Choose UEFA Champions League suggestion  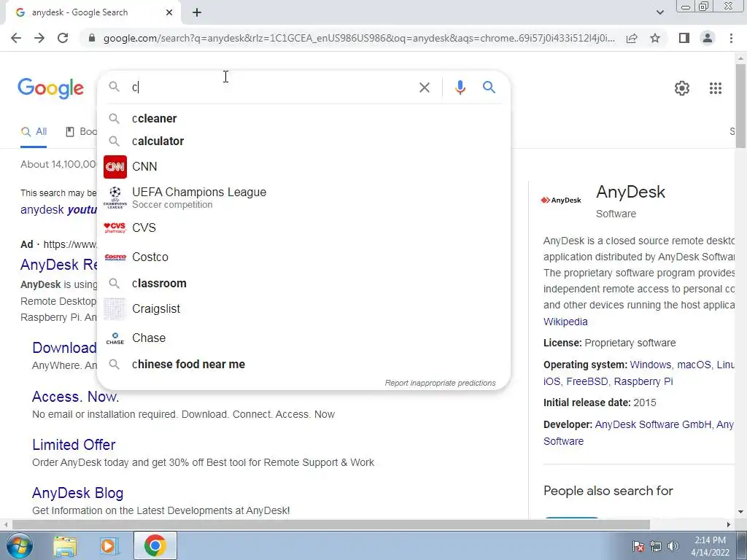pos(303,197)
